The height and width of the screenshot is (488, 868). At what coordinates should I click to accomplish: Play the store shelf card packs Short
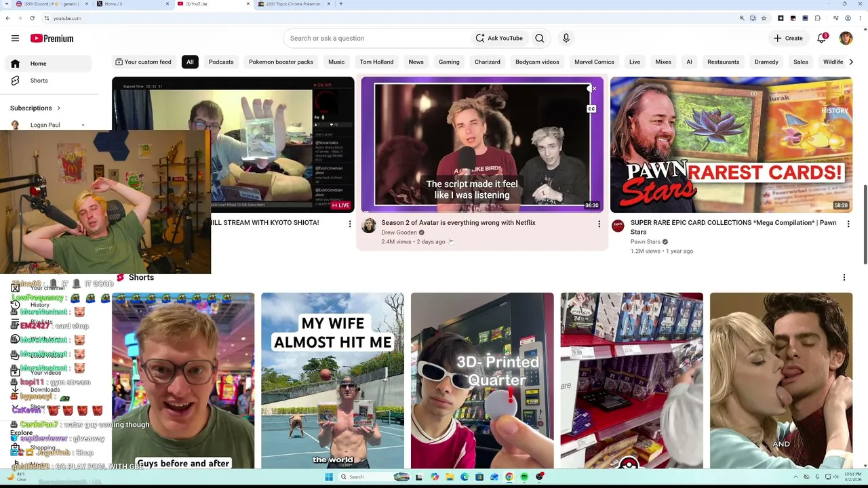[x=632, y=381]
